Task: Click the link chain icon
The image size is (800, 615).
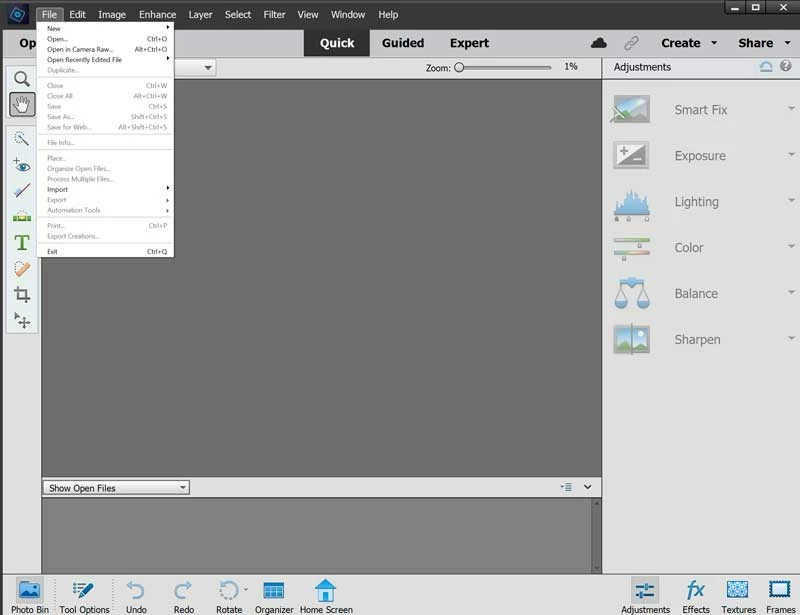Action: coord(631,43)
